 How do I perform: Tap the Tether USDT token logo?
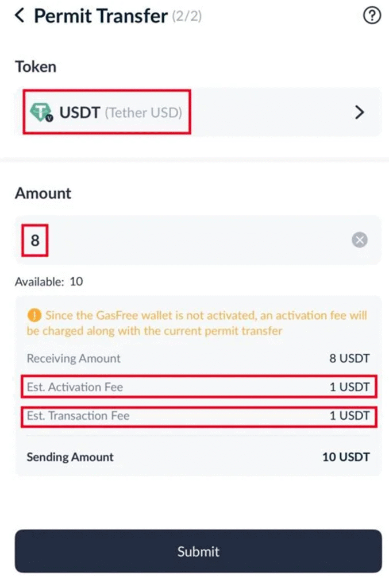click(41, 112)
